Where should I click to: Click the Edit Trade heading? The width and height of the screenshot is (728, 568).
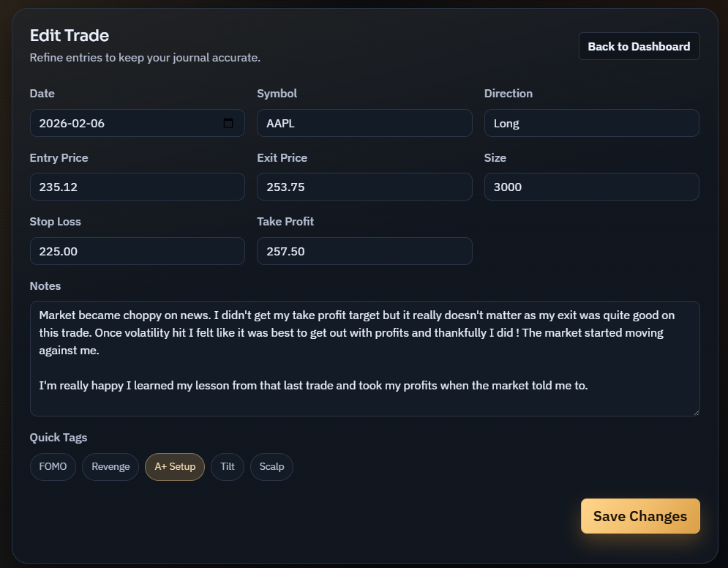(x=70, y=35)
